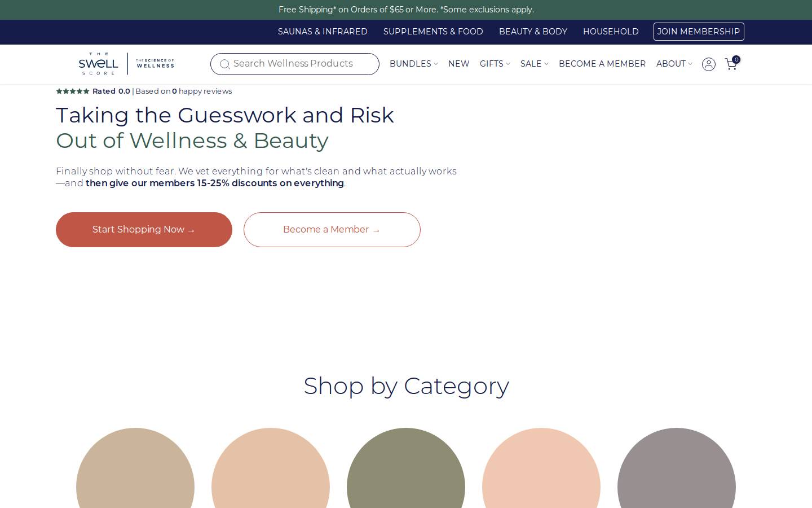
Task: Click the Free Shipping announcement banner
Action: [406, 10]
